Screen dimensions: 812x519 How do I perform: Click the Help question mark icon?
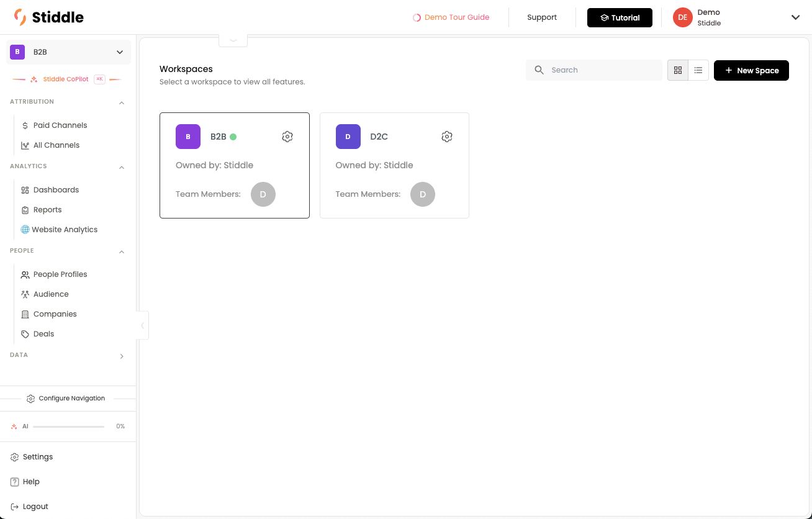(x=15, y=482)
